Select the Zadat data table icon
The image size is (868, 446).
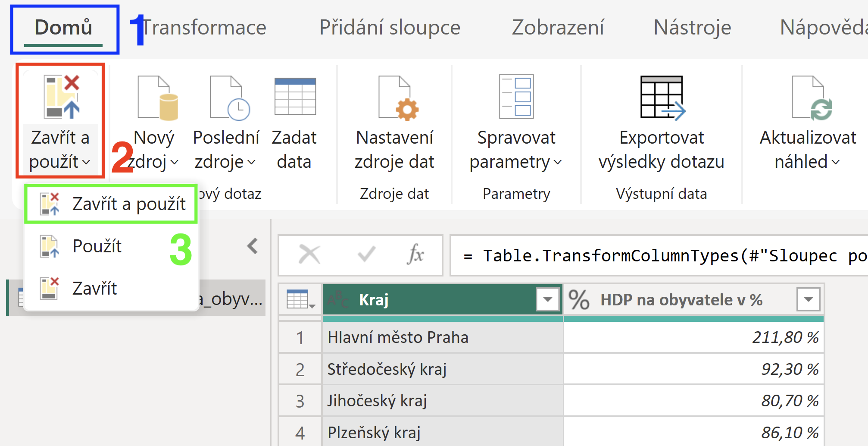[295, 96]
